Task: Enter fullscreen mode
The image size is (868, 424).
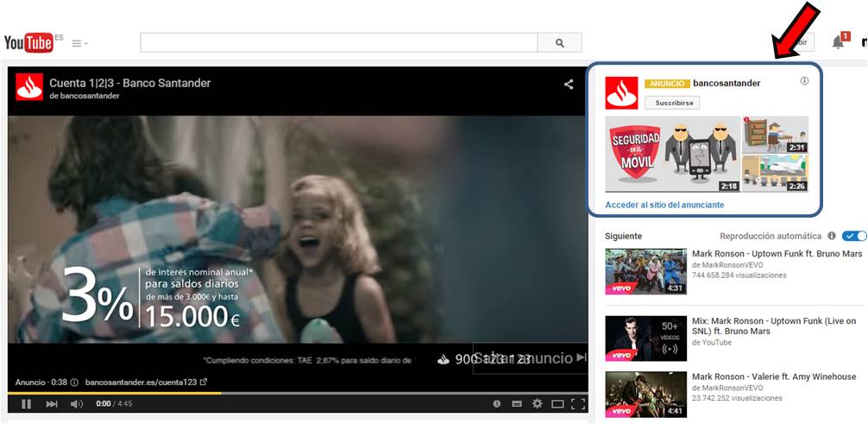Action: coord(577,404)
